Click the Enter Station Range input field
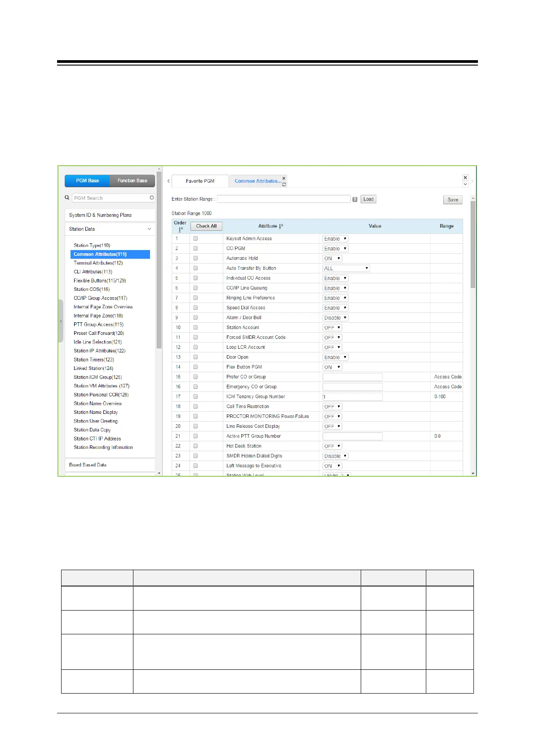 click(x=283, y=199)
